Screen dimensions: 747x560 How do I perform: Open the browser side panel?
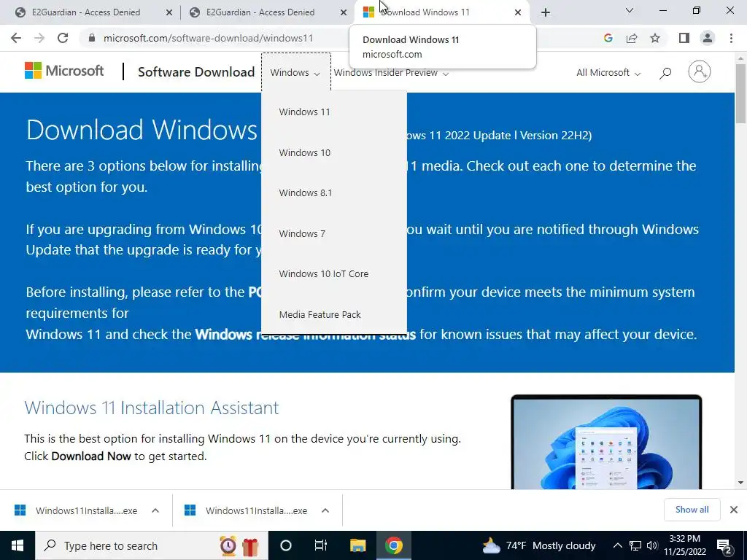pyautogui.click(x=684, y=38)
